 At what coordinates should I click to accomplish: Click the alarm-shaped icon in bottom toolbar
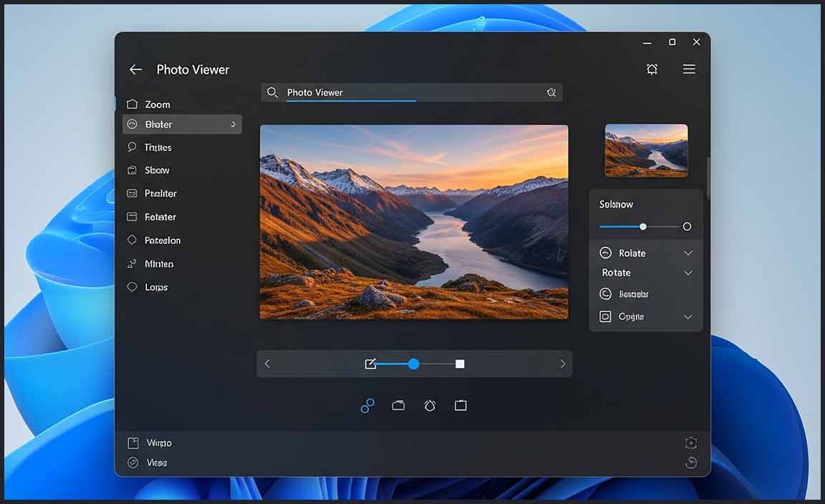(x=430, y=405)
